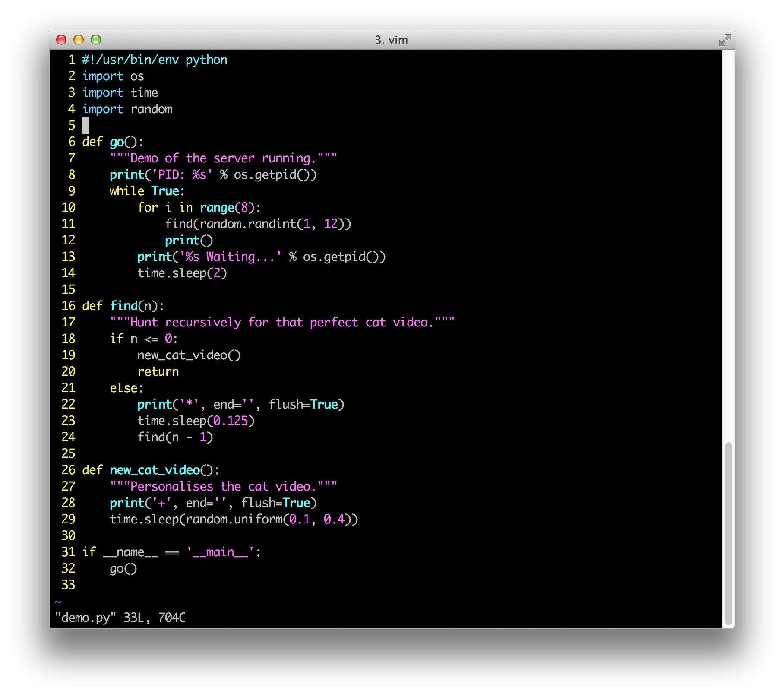
Task: Click line number 30
Action: tap(68, 536)
